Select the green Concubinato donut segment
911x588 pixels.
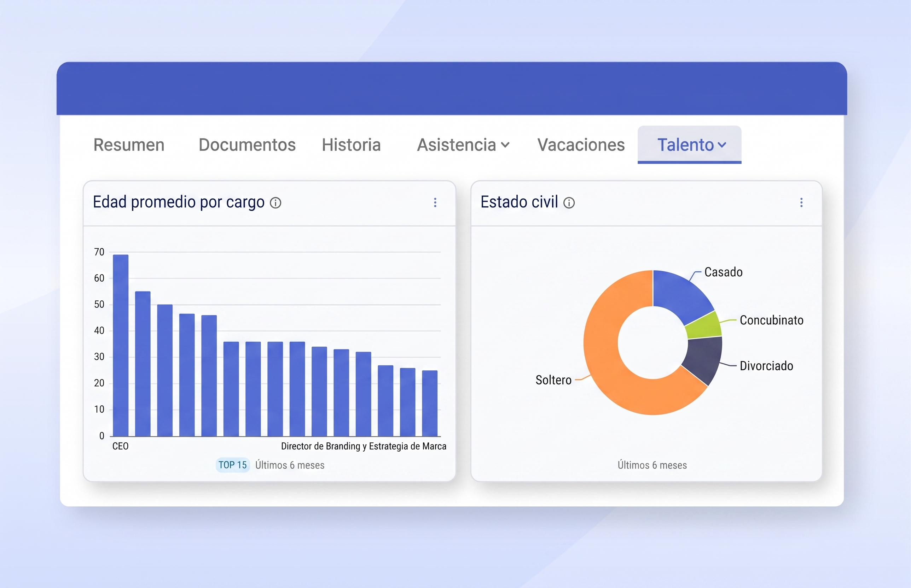tap(704, 325)
